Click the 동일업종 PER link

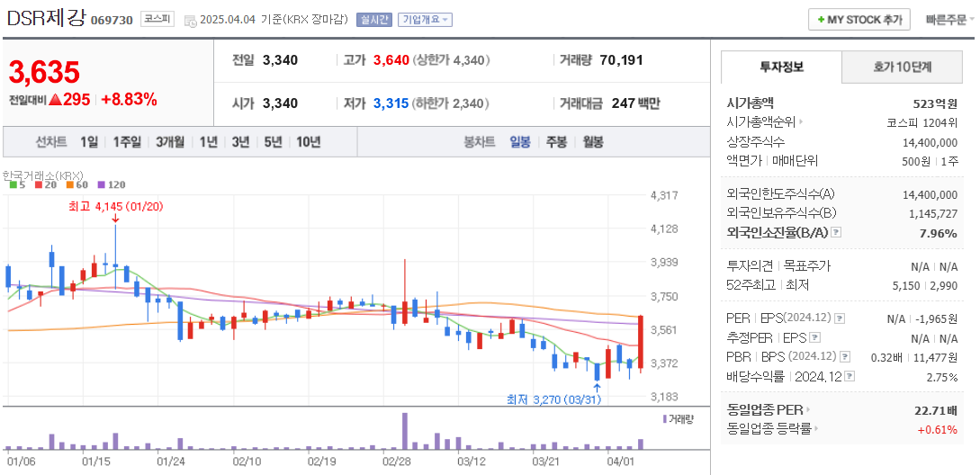pyautogui.click(x=764, y=410)
